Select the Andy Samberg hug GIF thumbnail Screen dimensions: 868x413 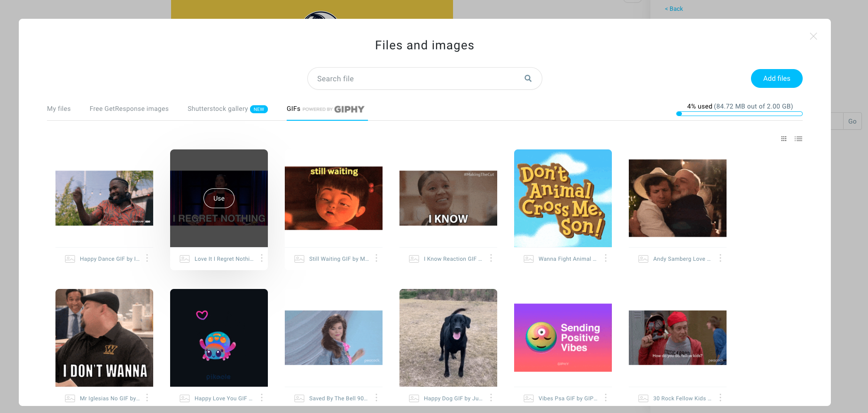pos(678,198)
